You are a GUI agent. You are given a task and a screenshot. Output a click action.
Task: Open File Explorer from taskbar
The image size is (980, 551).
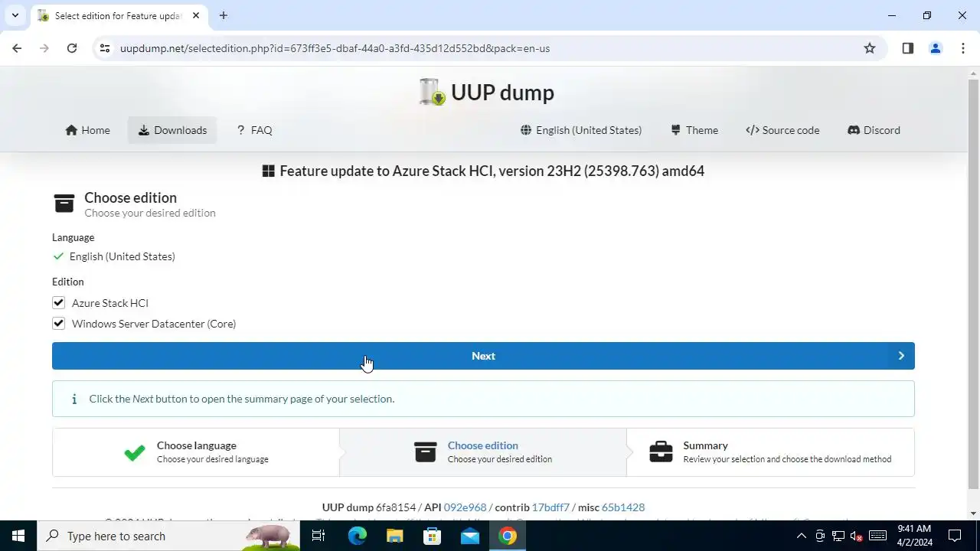(x=395, y=536)
